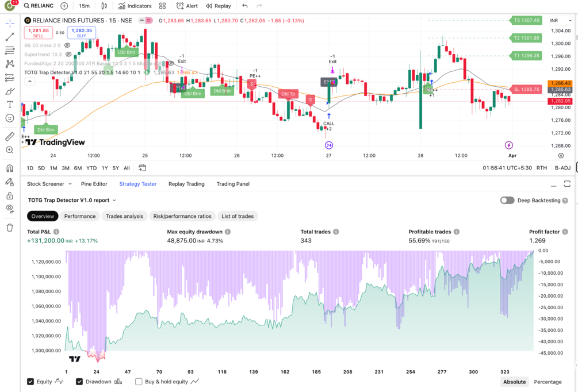The image size is (578, 392).
Task: Activate the zoom in tool
Action: click(10, 150)
